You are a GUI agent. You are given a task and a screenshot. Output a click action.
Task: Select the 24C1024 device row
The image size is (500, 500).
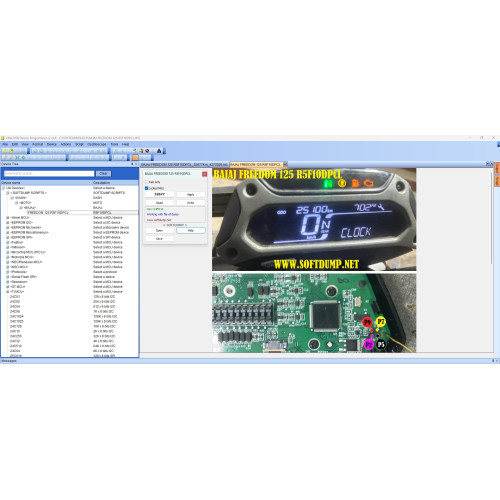[17, 316]
